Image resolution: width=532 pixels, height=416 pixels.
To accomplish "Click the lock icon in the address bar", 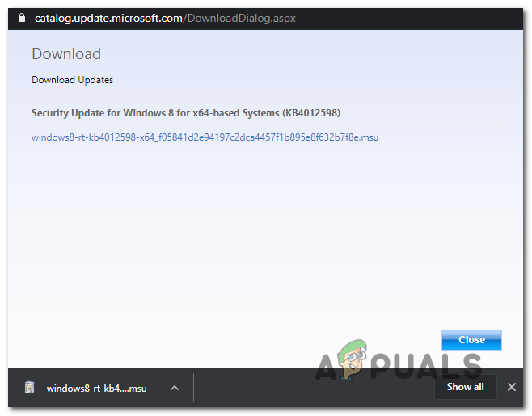I will coord(22,18).
